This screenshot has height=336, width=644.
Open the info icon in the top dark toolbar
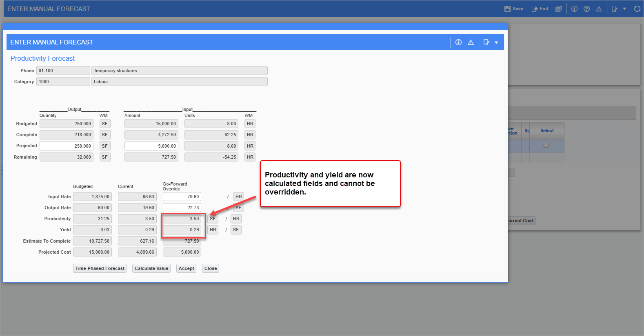click(574, 9)
